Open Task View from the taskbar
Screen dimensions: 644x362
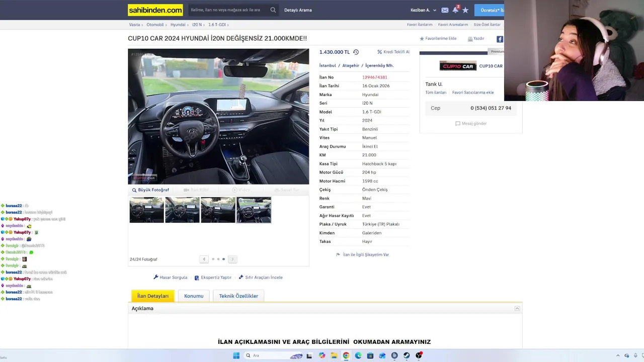pos(309,355)
